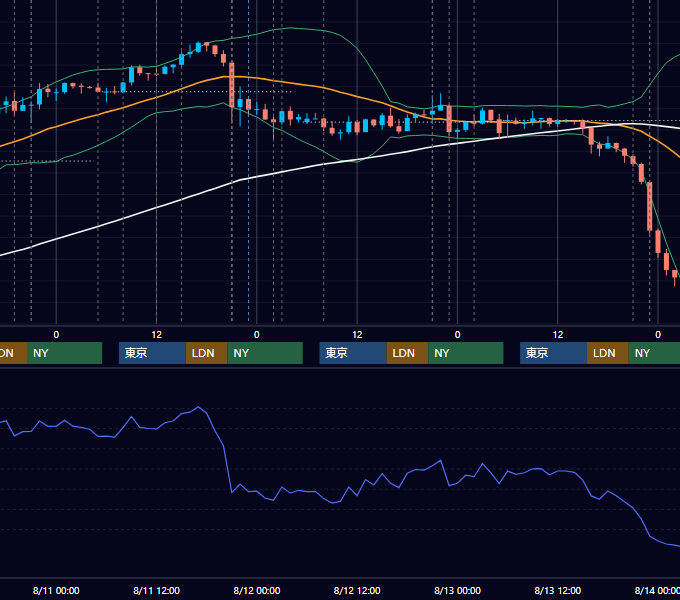The image size is (680, 600).
Task: Click the 8/12 12:00 date axis label
Action: tap(357, 590)
